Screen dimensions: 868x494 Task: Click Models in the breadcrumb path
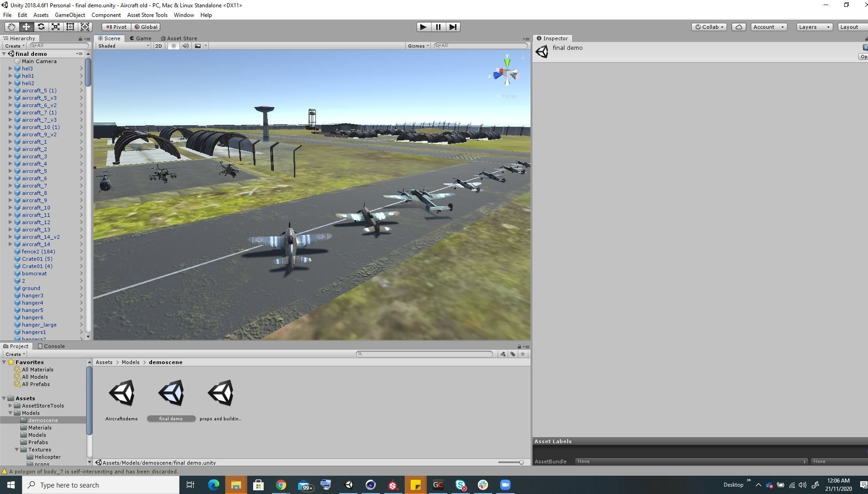tap(130, 362)
